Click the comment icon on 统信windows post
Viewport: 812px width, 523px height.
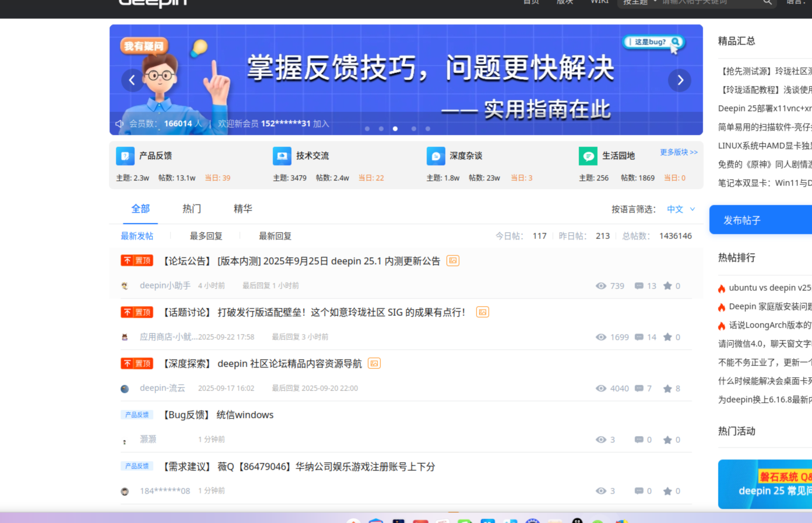[639, 440]
